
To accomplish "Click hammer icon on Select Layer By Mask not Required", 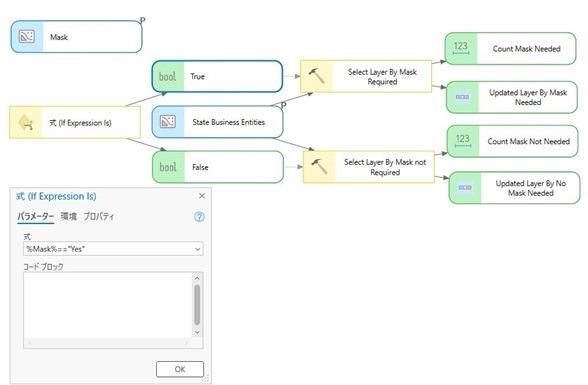I will [x=319, y=166].
